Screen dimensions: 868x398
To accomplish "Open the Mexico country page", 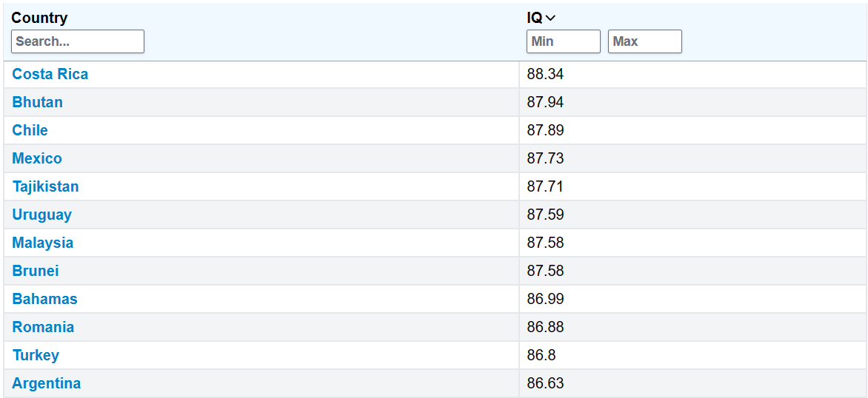I will [37, 158].
